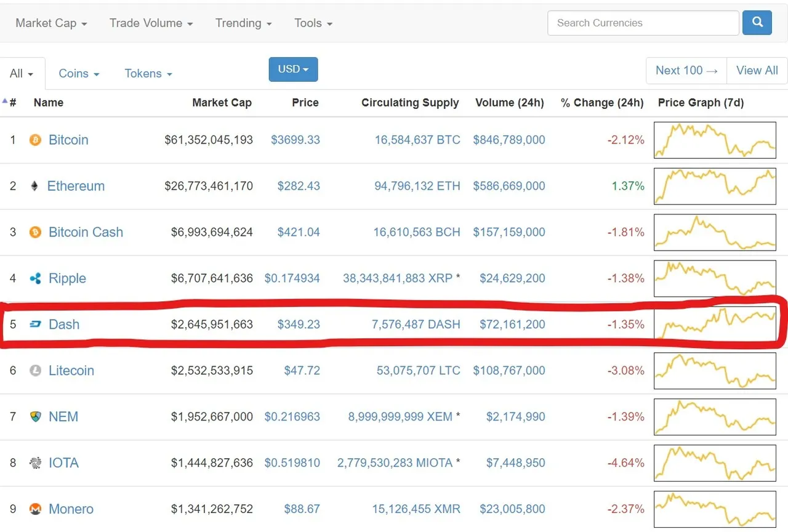Click the Ethereum diamond logo icon
This screenshot has height=532, width=788.
pos(34,186)
